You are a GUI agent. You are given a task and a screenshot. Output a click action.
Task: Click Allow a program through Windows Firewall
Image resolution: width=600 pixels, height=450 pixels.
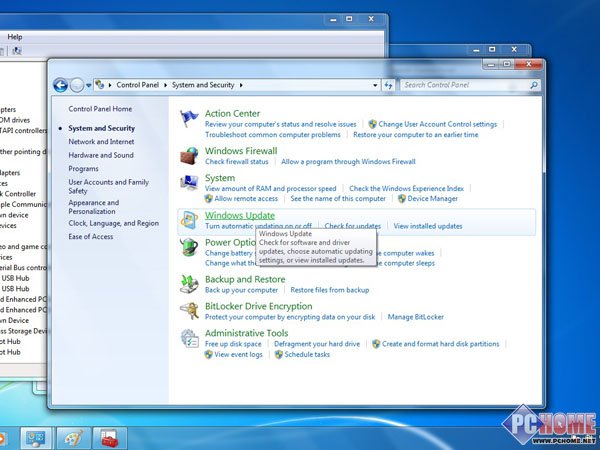(348, 161)
